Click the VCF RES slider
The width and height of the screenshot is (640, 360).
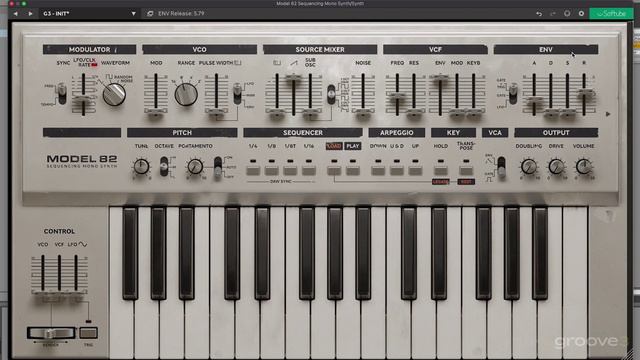tap(413, 112)
